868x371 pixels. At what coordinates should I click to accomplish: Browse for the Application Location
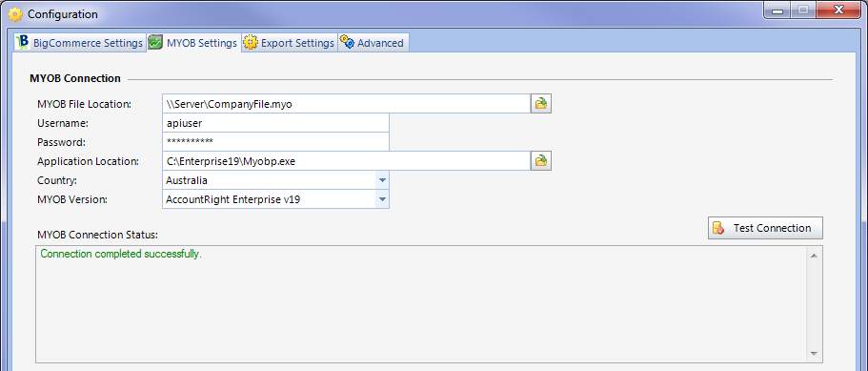(x=541, y=161)
